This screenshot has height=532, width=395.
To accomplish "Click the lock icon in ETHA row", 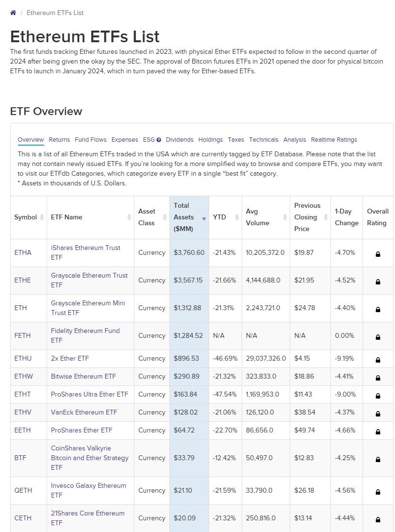I will coord(378,253).
